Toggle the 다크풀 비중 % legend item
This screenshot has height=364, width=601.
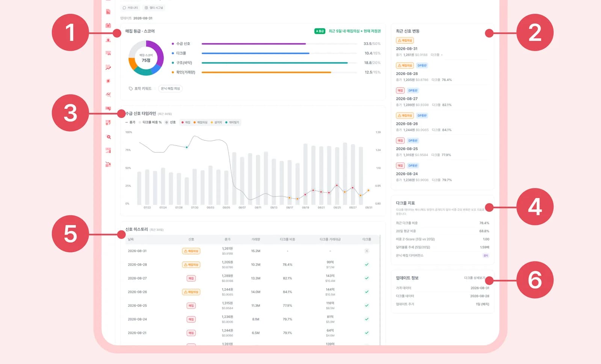pyautogui.click(x=150, y=122)
